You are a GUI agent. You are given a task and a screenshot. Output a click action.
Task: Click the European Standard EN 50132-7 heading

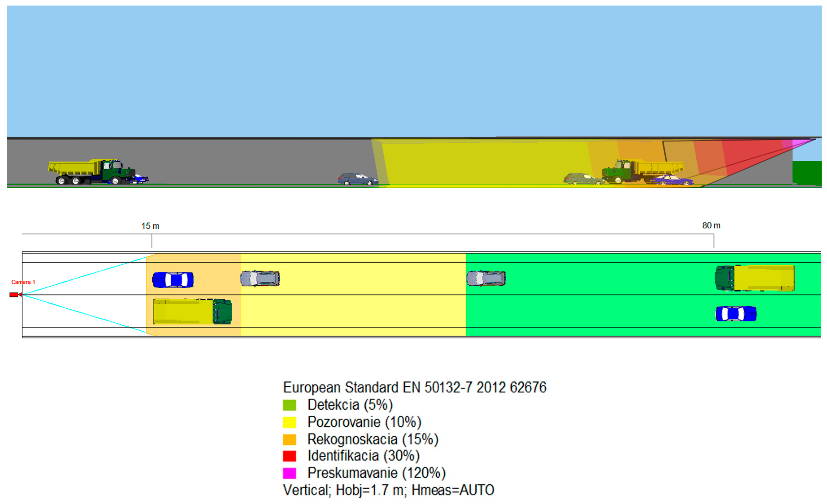point(415,387)
